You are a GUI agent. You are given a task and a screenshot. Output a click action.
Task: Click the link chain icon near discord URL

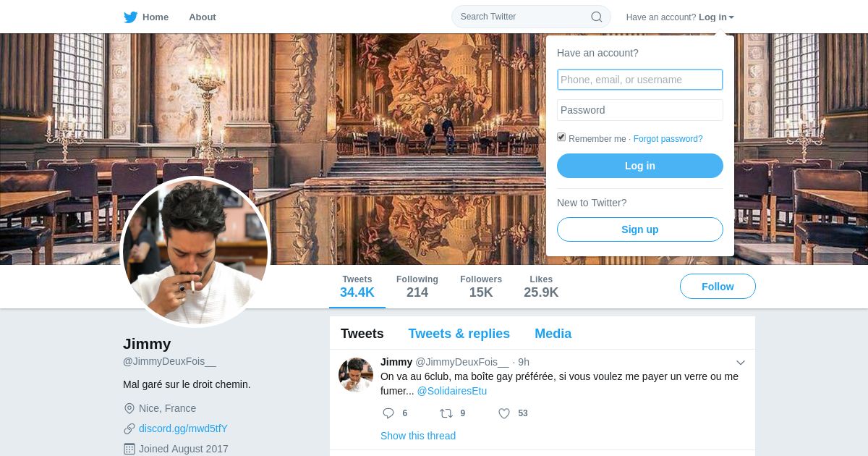point(129,428)
